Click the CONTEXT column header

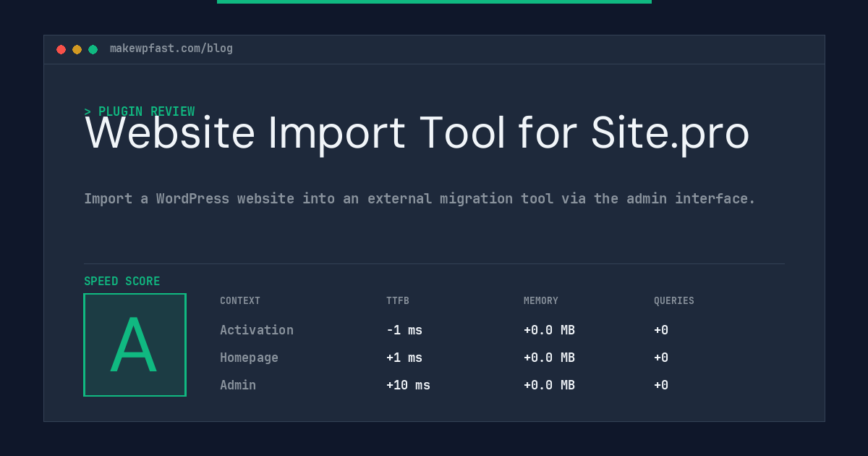(x=240, y=301)
